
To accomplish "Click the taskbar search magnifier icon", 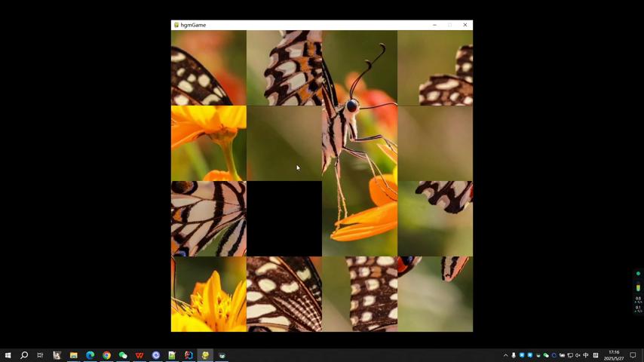I will pos(24,355).
